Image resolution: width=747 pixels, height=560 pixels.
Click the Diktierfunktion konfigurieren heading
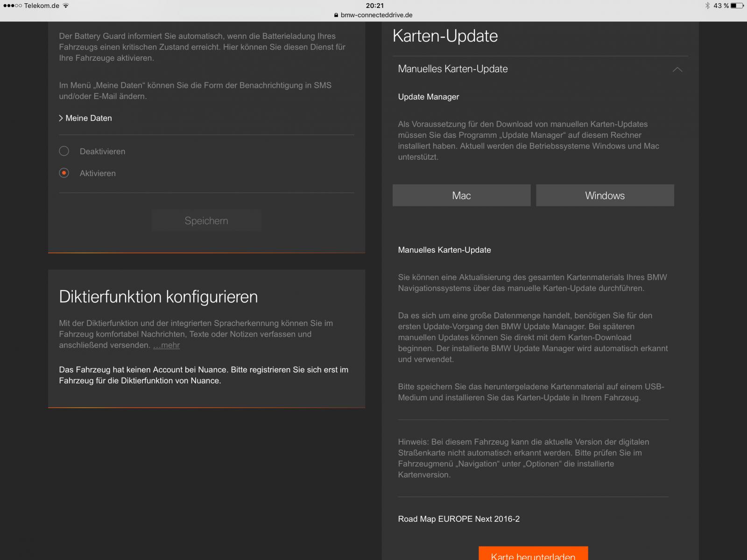click(x=158, y=297)
